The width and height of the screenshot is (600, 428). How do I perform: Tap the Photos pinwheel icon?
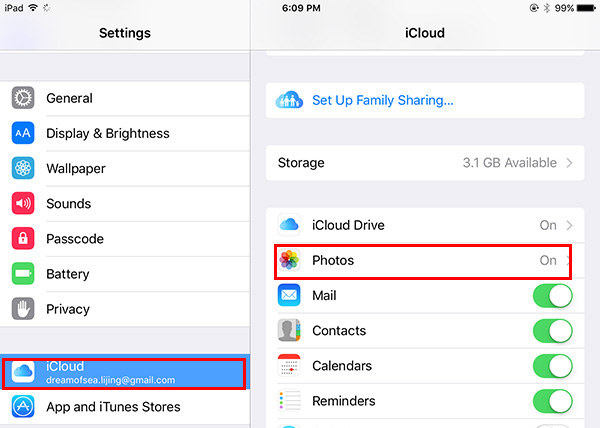289,260
